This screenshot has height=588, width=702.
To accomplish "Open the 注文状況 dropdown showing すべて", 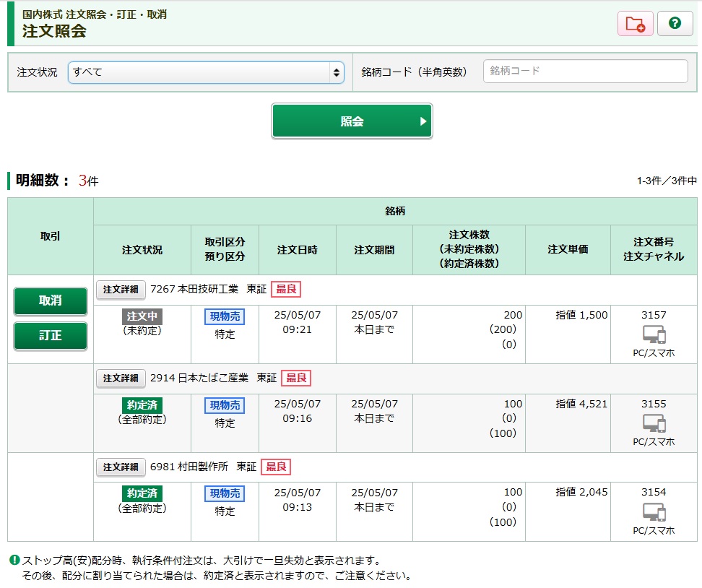I will [206, 72].
